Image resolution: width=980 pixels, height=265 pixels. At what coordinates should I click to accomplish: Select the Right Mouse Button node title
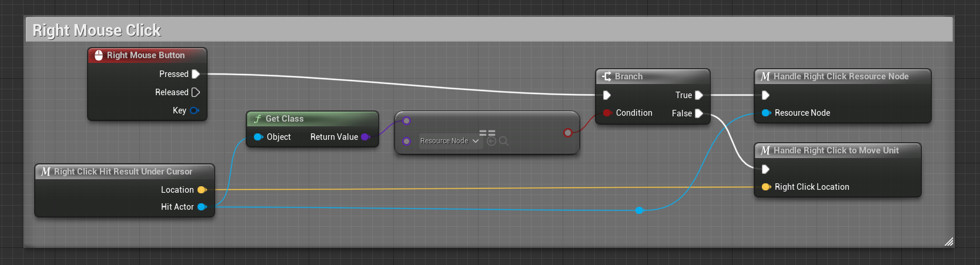[x=146, y=55]
